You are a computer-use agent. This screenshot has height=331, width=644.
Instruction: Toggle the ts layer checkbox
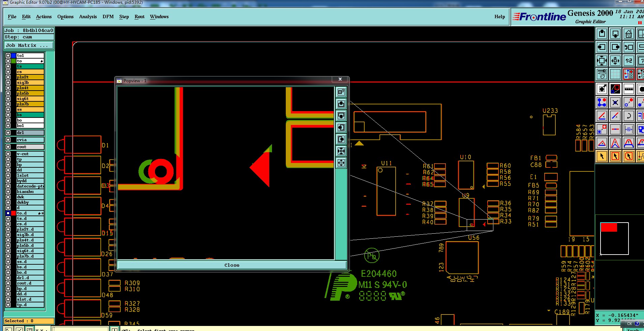[8, 66]
